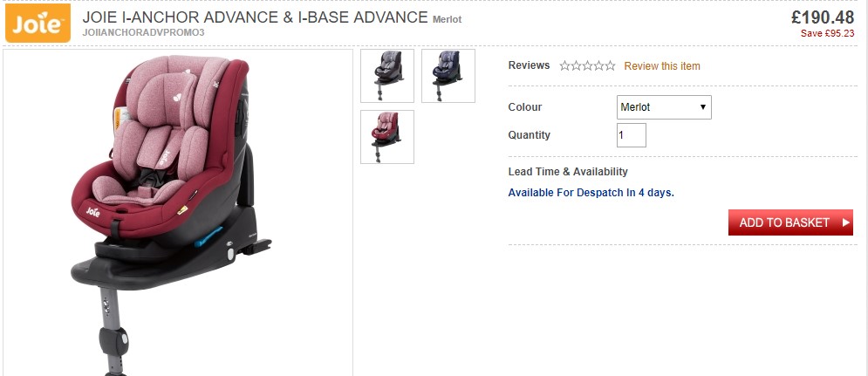Open the Review this item link

click(662, 66)
